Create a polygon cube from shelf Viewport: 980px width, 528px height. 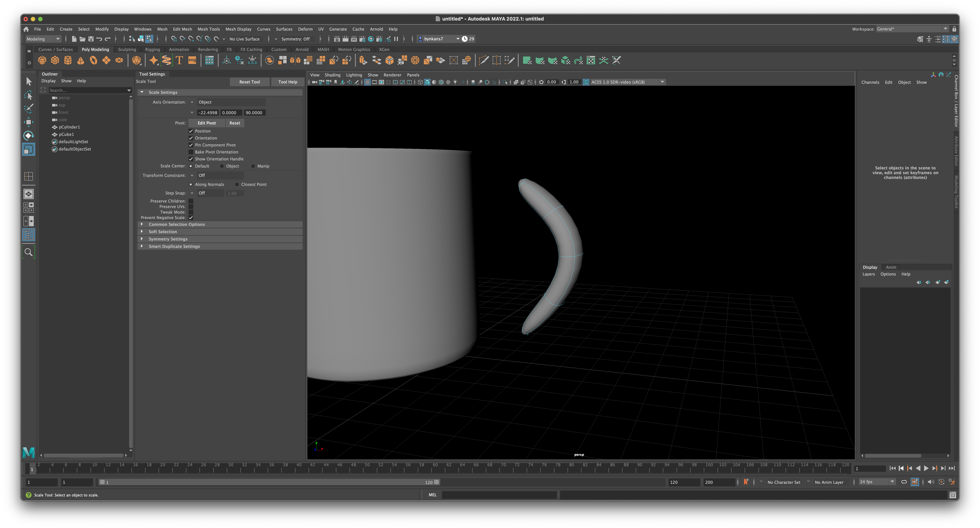click(x=55, y=60)
